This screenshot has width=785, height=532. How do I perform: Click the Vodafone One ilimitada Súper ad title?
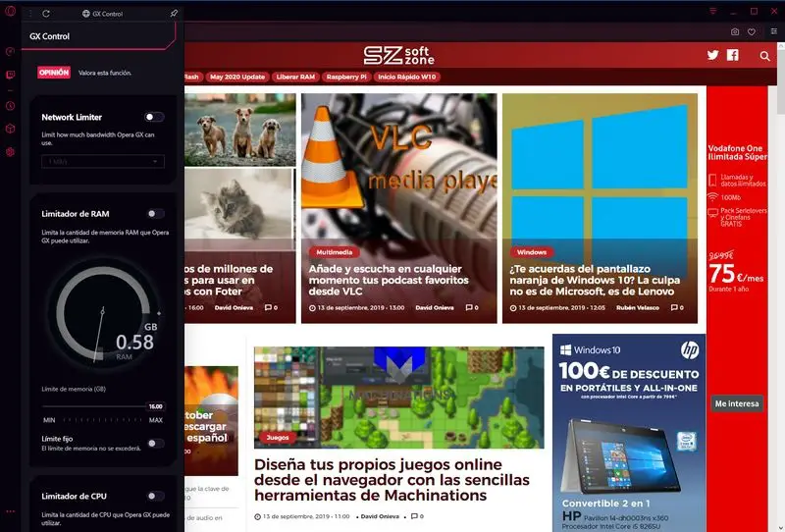[737, 153]
